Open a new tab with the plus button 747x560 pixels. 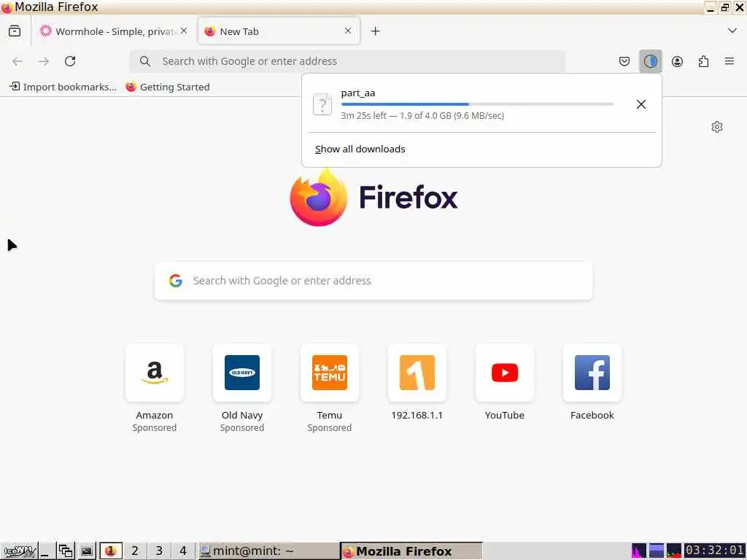click(376, 31)
